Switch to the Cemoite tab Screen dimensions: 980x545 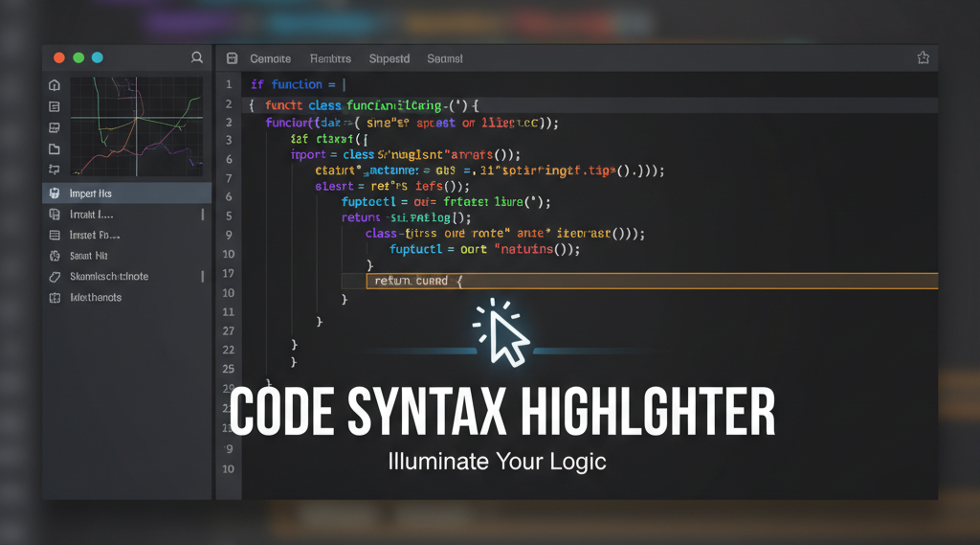271,58
